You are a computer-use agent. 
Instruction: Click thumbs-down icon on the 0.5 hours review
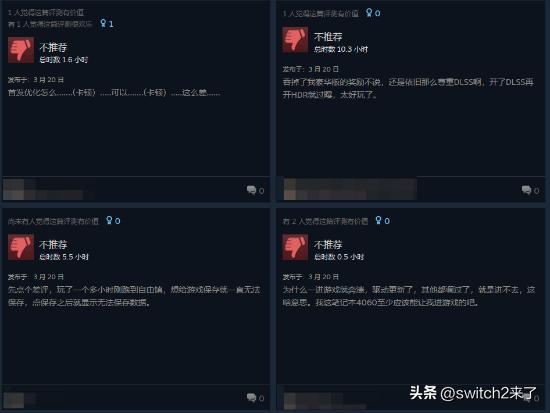(x=295, y=247)
